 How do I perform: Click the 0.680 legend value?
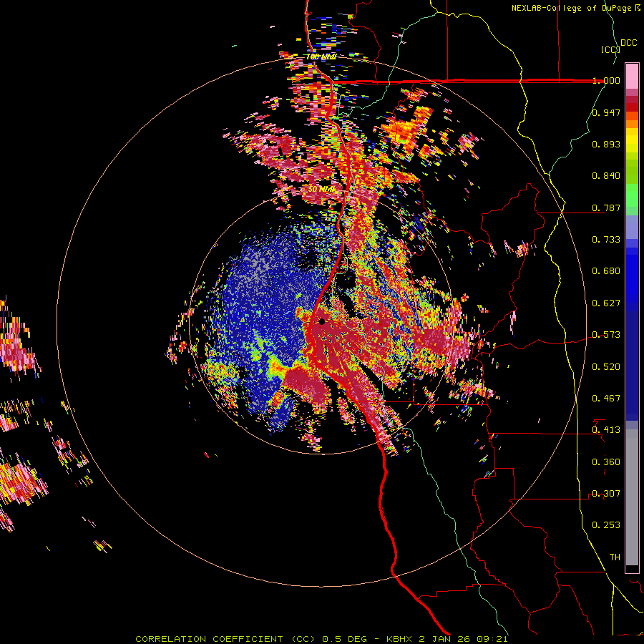pyautogui.click(x=606, y=271)
